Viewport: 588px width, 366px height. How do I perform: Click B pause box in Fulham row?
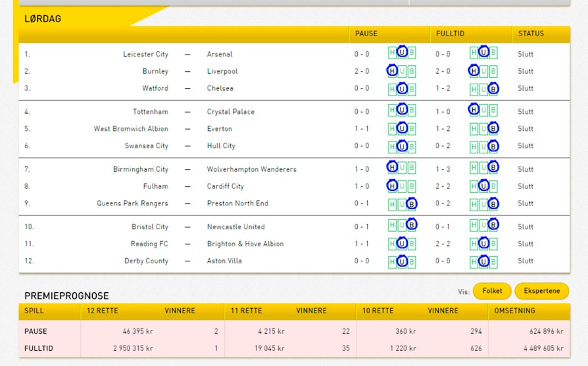coord(411,186)
